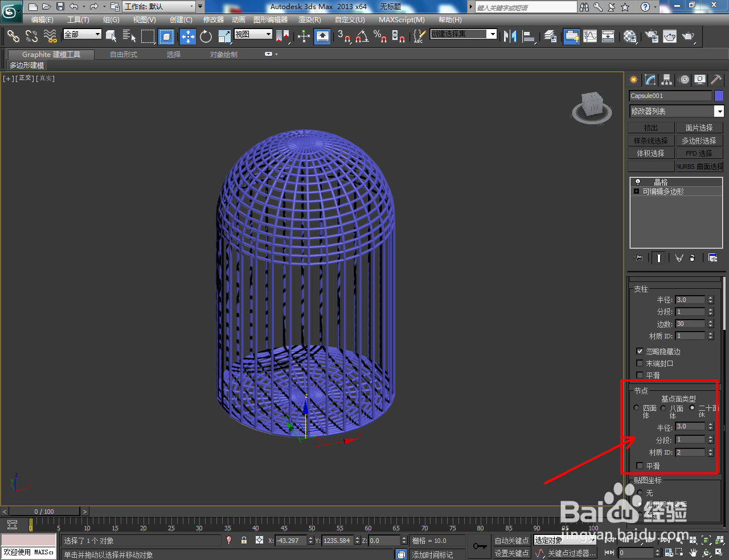The image size is (729, 560).
Task: Click Bind to Space Warp tool
Action: 50,36
